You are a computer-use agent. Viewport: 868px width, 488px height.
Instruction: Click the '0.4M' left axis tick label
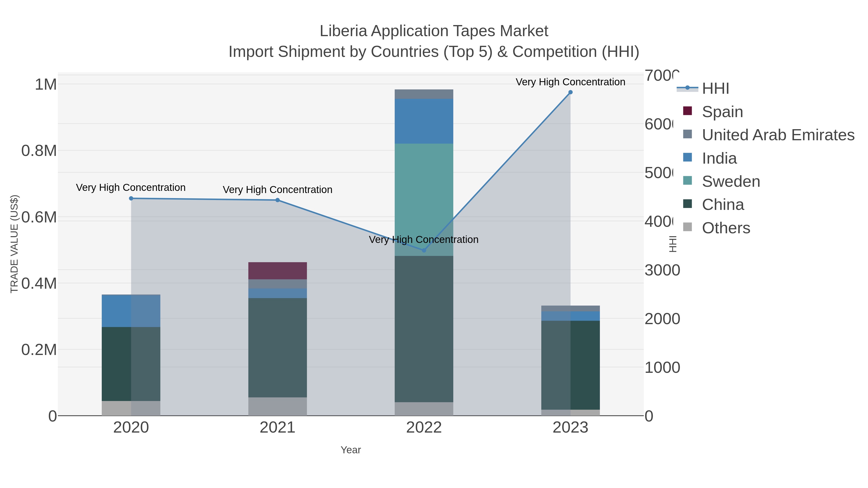pyautogui.click(x=39, y=283)
